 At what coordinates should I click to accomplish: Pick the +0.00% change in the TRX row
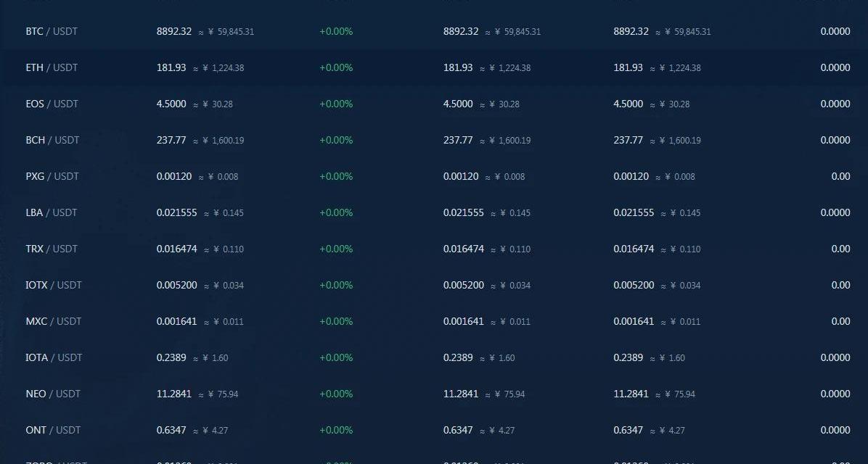[336, 249]
